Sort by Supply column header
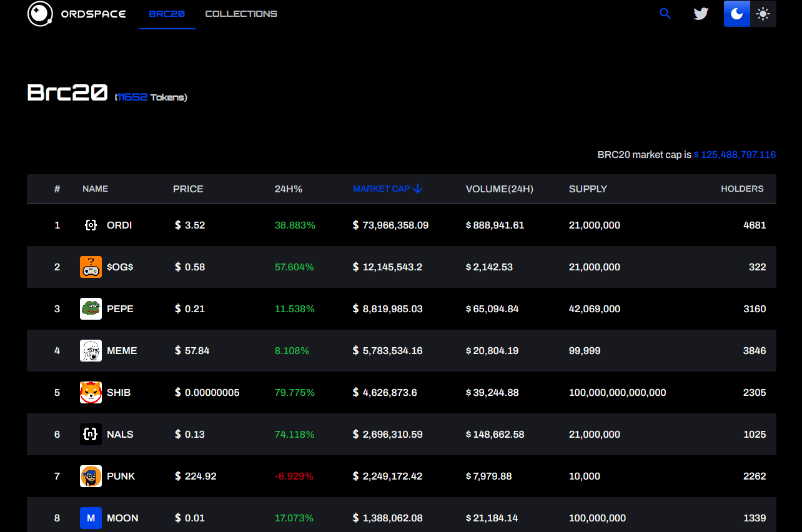The image size is (802, 532). [588, 189]
